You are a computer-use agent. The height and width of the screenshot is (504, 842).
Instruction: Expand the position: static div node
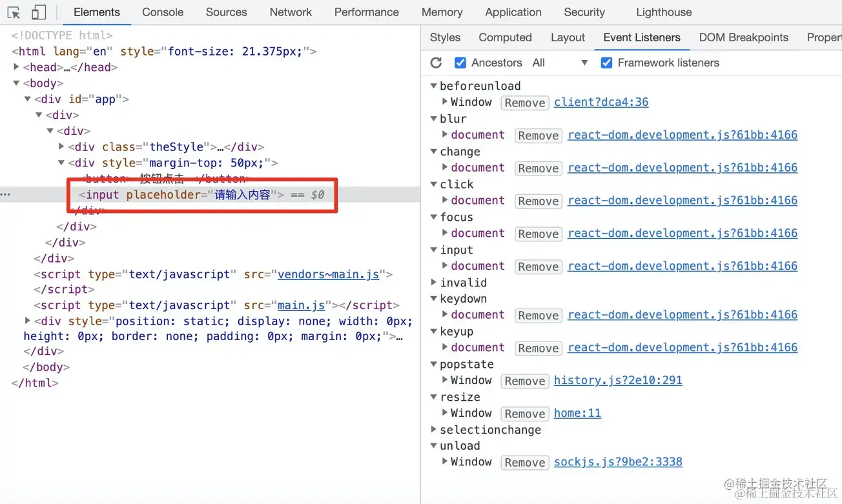(x=28, y=321)
